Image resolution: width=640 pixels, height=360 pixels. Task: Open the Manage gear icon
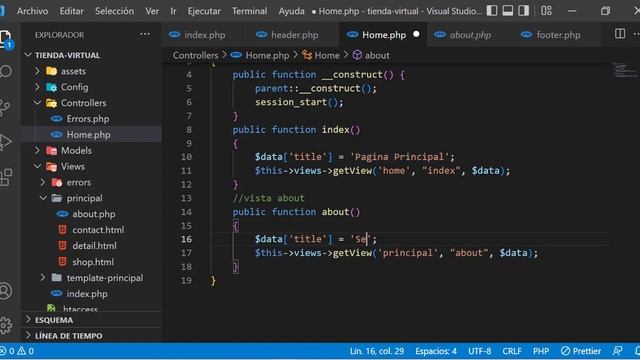click(6, 325)
